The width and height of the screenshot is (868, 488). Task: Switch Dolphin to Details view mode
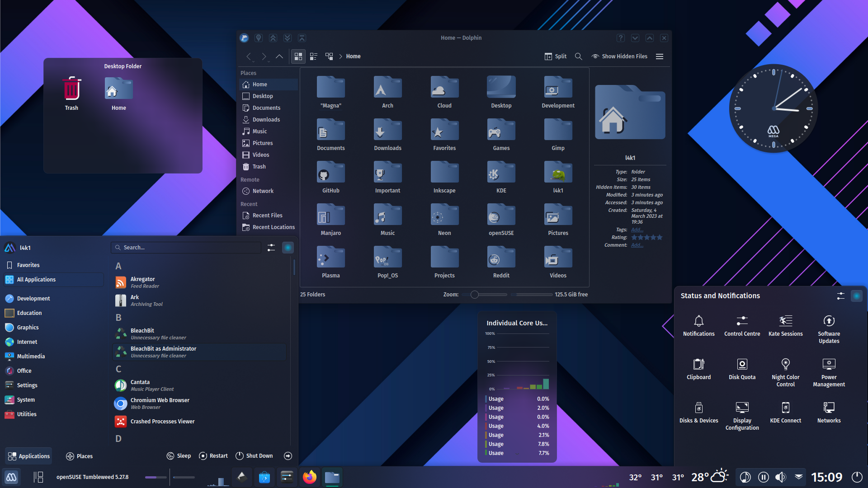(x=329, y=56)
